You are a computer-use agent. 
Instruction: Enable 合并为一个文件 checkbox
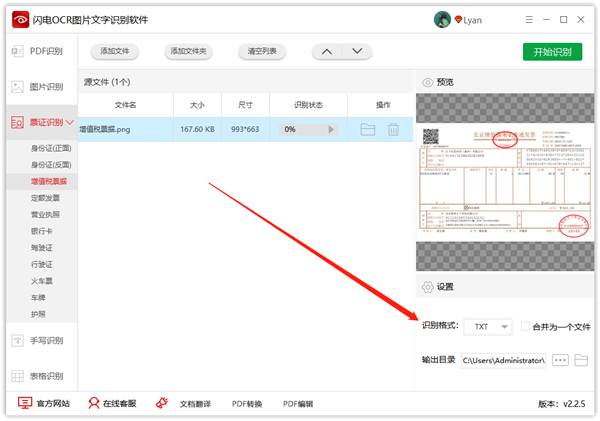tap(526, 327)
